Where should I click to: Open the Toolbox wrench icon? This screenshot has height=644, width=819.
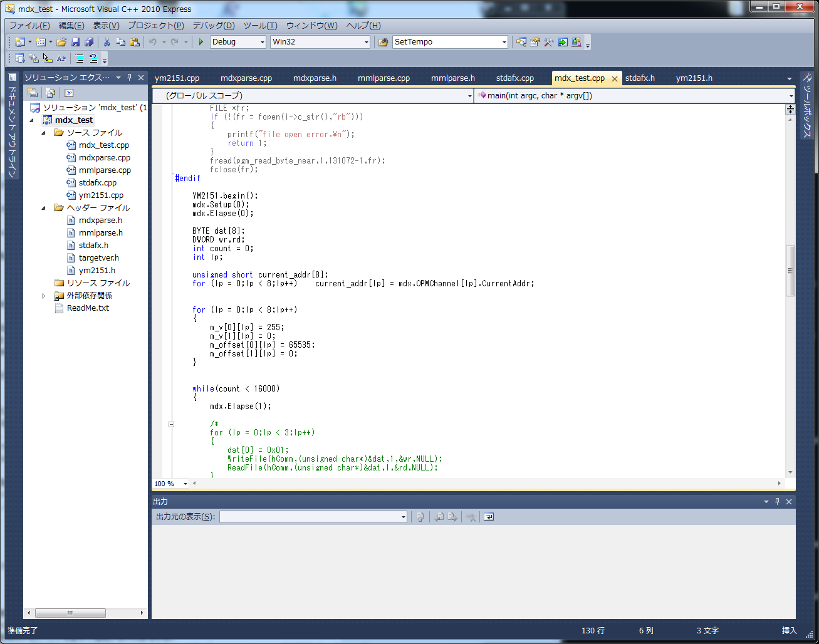click(549, 42)
